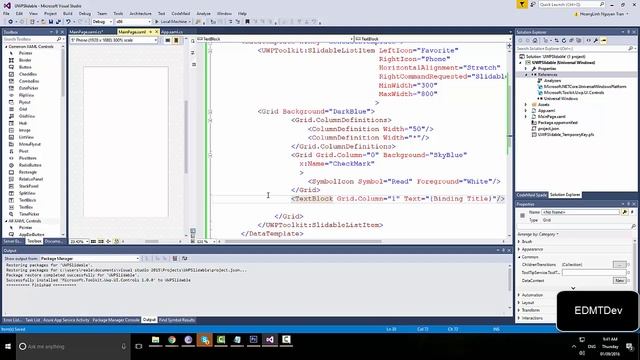Switch to the CodeMaid Spade tab

[x=531, y=195]
